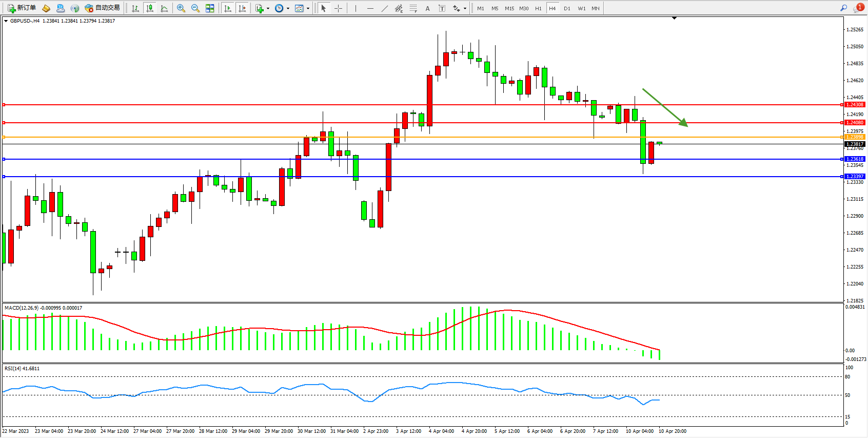Image resolution: width=868 pixels, height=438 pixels.
Task: Switch to the M15 timeframe
Action: [509, 8]
